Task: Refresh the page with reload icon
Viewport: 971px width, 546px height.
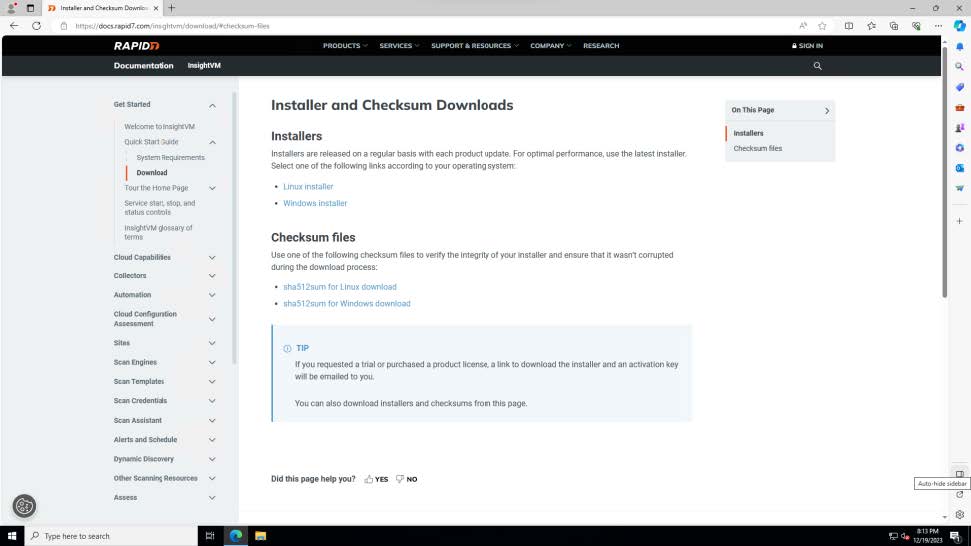Action: click(37, 26)
